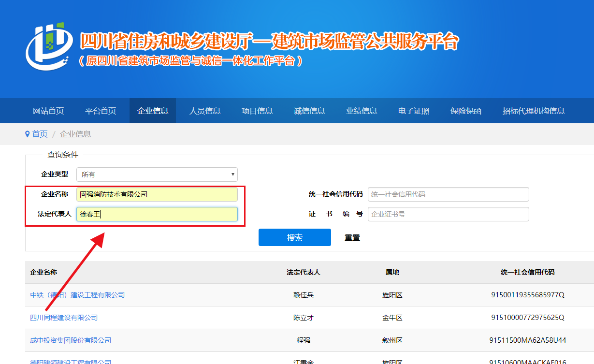Image resolution: width=594 pixels, height=364 pixels.
Task: Click the blue 搜索 search button
Action: click(294, 237)
